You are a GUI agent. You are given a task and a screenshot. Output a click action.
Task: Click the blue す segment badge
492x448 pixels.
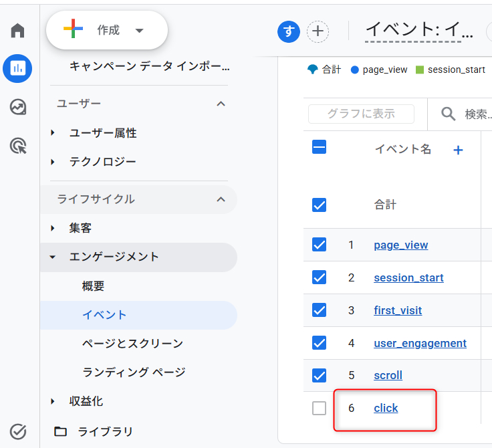tap(288, 31)
